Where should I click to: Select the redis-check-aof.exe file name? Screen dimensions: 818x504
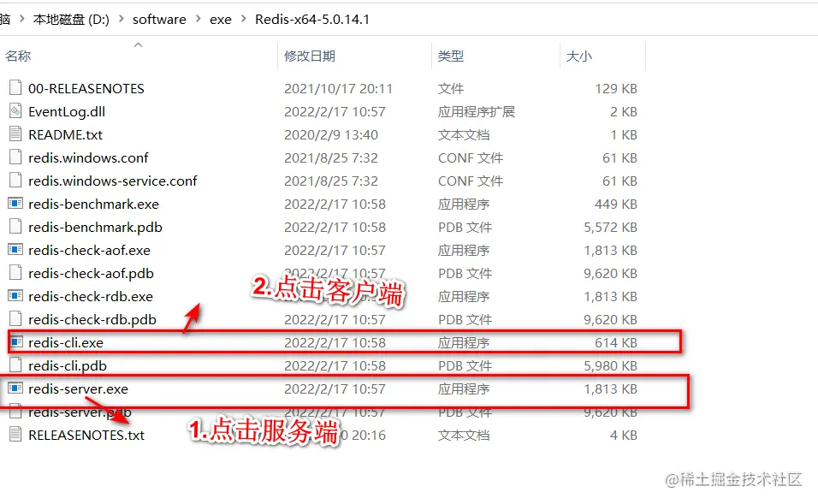pyautogui.click(x=89, y=250)
